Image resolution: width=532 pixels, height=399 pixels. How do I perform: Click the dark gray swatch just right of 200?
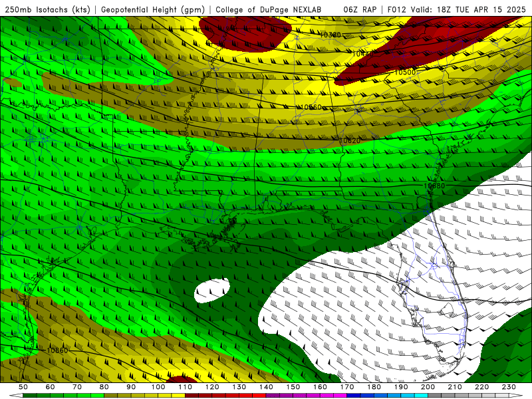(435, 396)
